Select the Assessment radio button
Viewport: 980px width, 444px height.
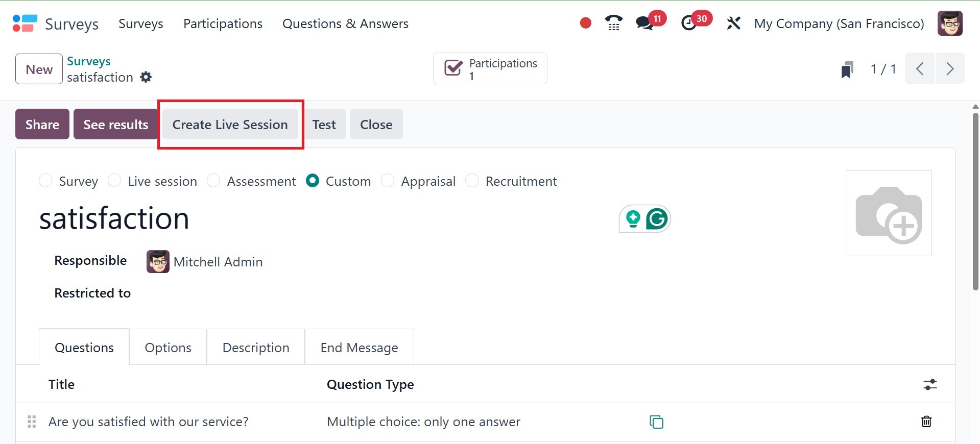pos(213,181)
